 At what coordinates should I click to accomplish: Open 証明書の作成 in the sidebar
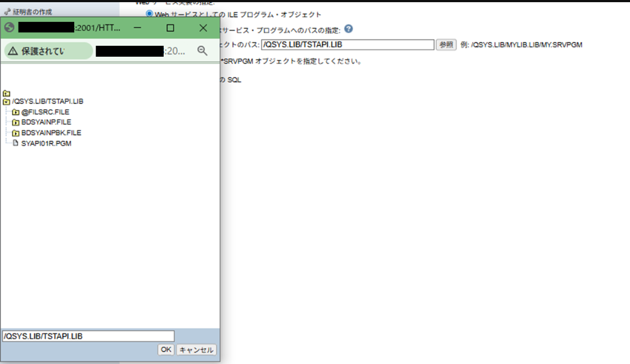[32, 12]
